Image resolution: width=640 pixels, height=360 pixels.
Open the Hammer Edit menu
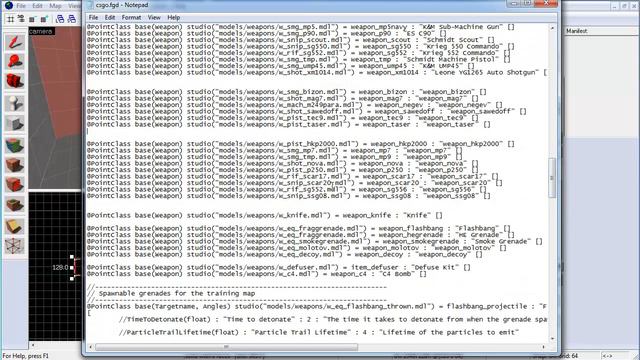pos(37,6)
